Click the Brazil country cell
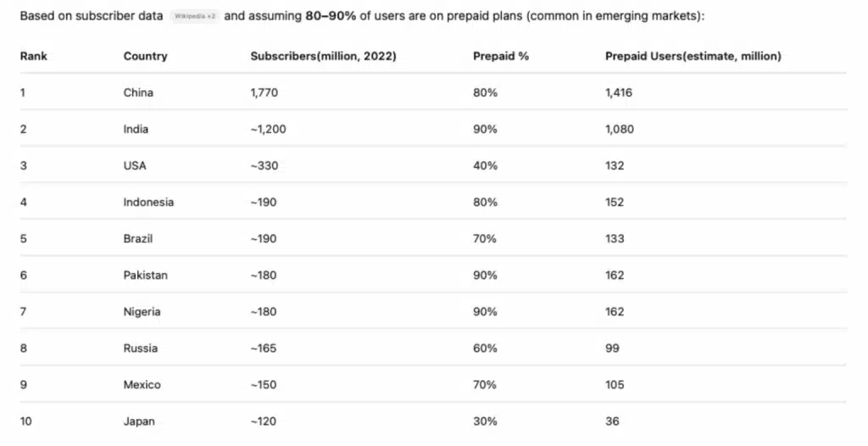This screenshot has height=446, width=868. (x=138, y=239)
